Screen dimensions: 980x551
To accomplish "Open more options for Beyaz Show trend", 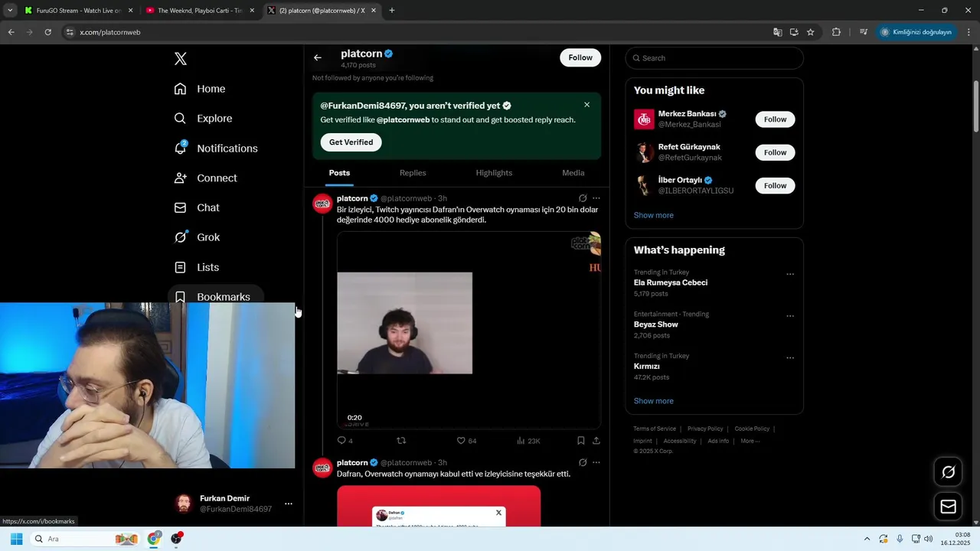I will click(x=790, y=316).
